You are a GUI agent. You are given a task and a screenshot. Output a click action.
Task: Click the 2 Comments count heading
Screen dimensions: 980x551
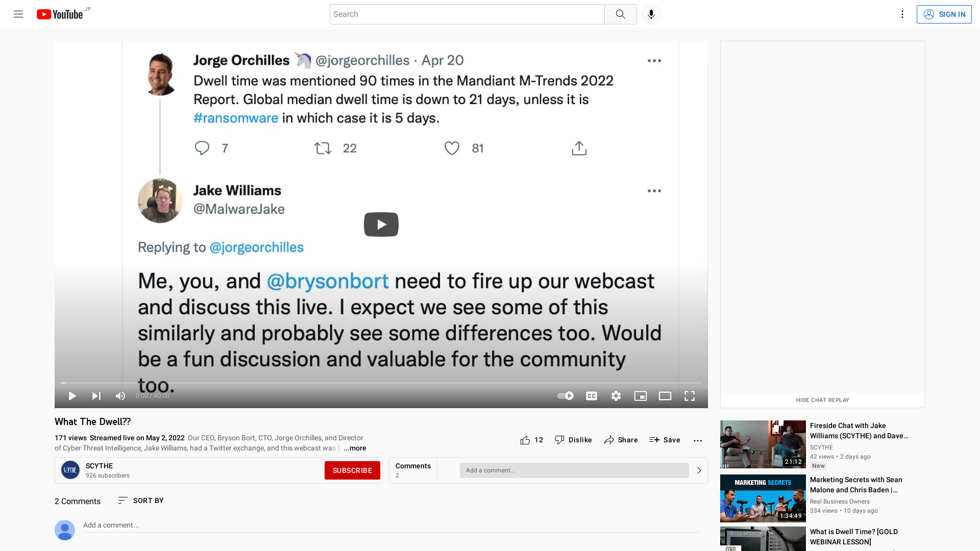(x=78, y=501)
